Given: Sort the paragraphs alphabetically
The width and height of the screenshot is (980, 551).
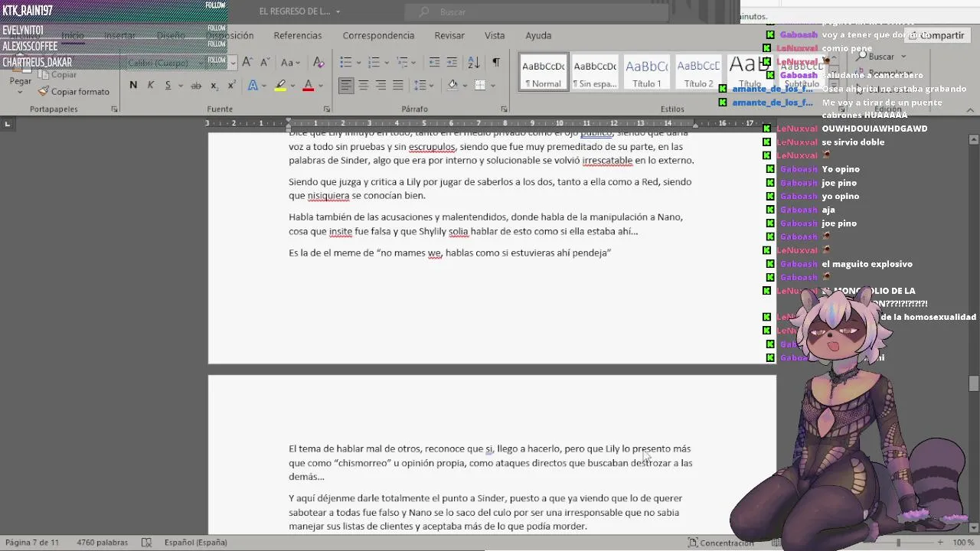Looking at the screenshot, I should 474,63.
